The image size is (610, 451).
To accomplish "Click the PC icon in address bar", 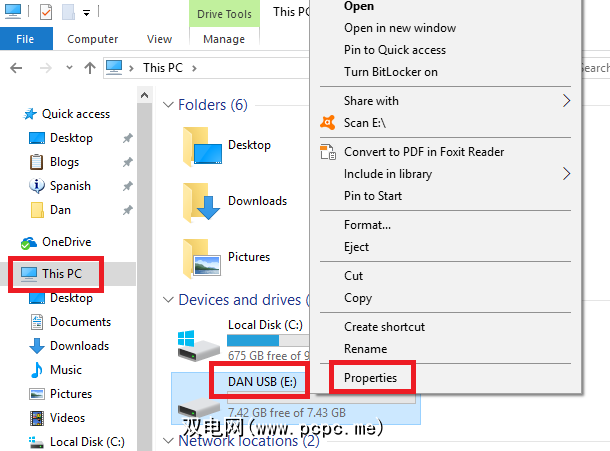I will (114, 67).
